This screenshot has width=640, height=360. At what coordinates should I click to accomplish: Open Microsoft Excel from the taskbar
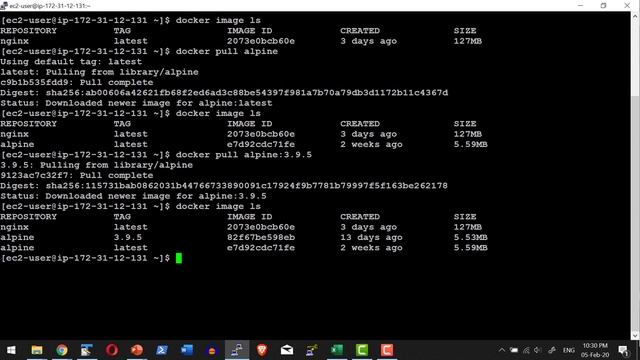[337, 350]
